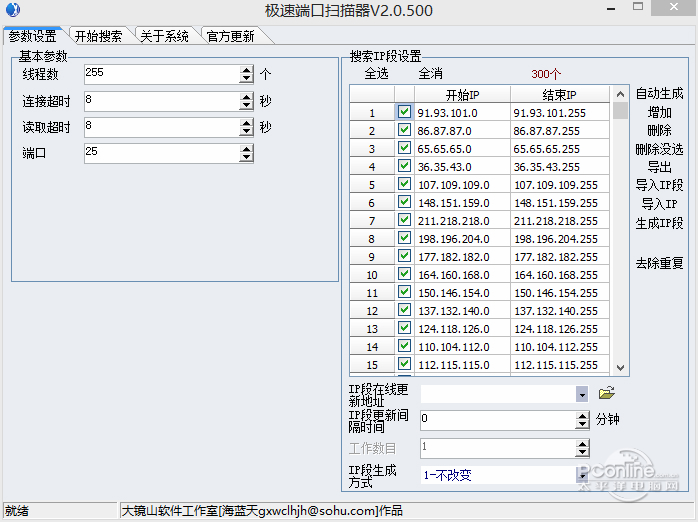The image size is (698, 522).
Task: Increase the 连接超时 value with up arrow
Action: [246, 97]
